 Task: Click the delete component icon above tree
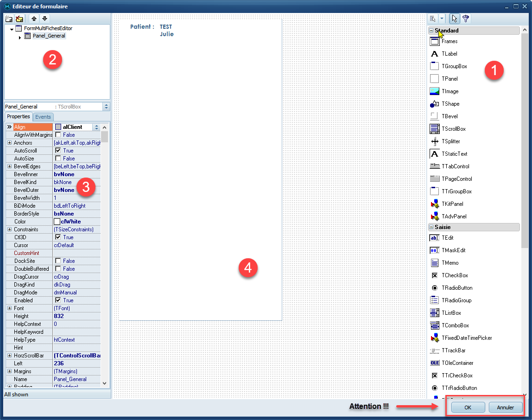19,19
